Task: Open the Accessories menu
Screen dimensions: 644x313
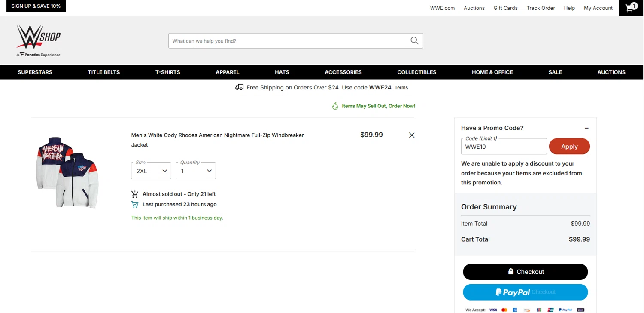Action: click(343, 72)
